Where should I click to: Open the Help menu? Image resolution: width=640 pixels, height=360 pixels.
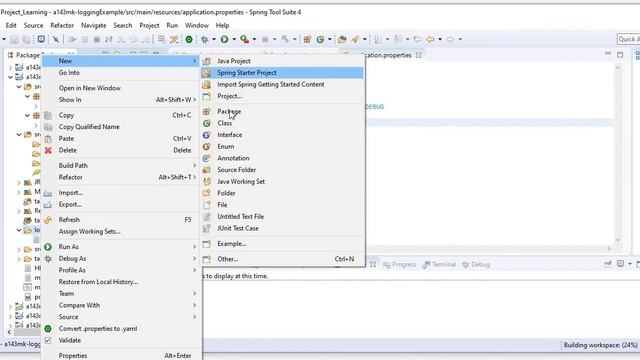pyautogui.click(x=222, y=25)
